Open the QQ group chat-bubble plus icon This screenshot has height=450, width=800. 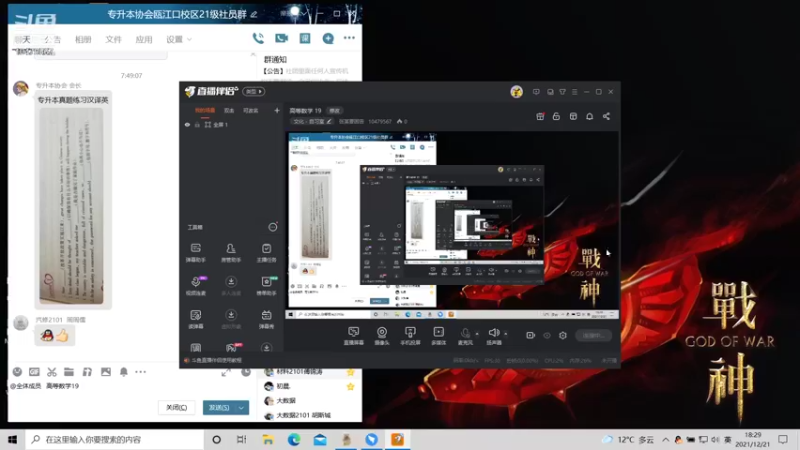point(328,38)
